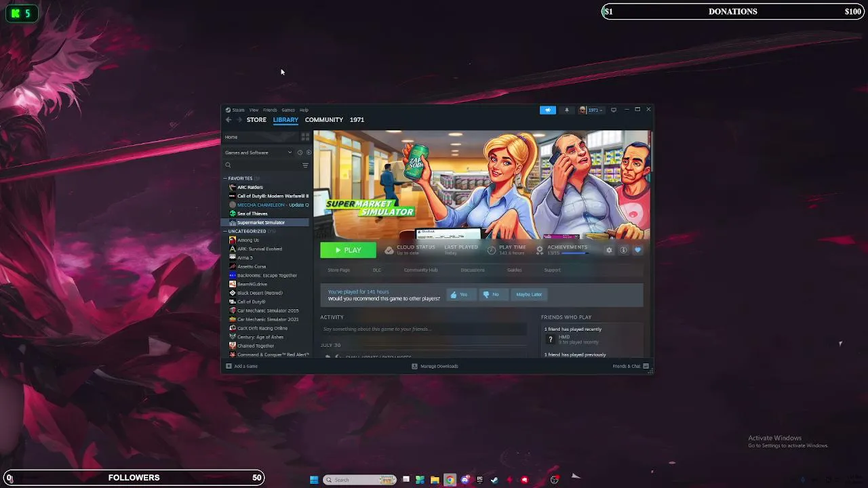868x488 pixels.
Task: Open the Games menu
Action: point(288,110)
